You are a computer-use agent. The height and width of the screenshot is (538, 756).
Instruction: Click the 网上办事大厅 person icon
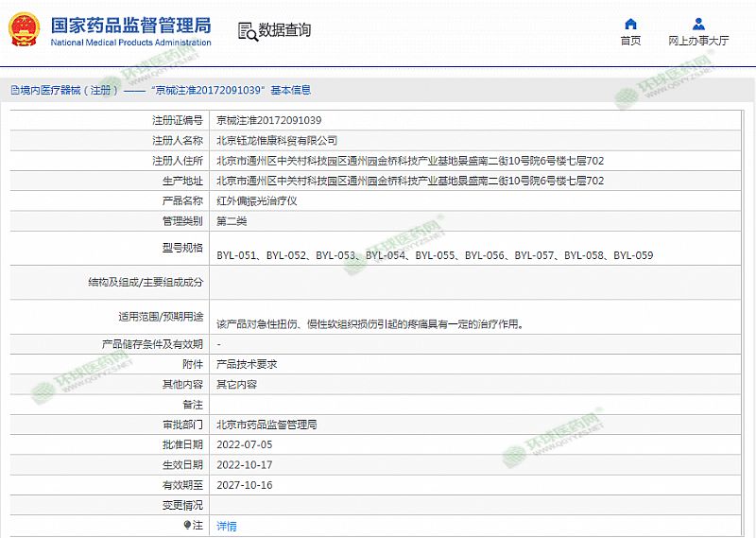pos(698,24)
